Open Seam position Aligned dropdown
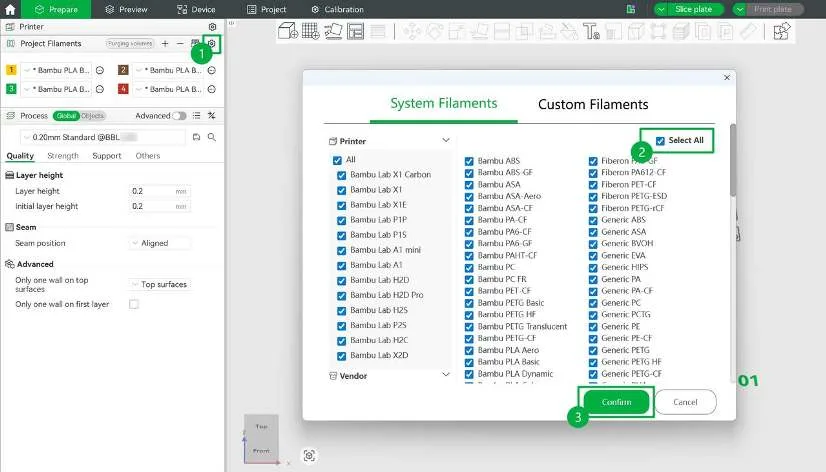The width and height of the screenshot is (826, 472). [x=160, y=243]
